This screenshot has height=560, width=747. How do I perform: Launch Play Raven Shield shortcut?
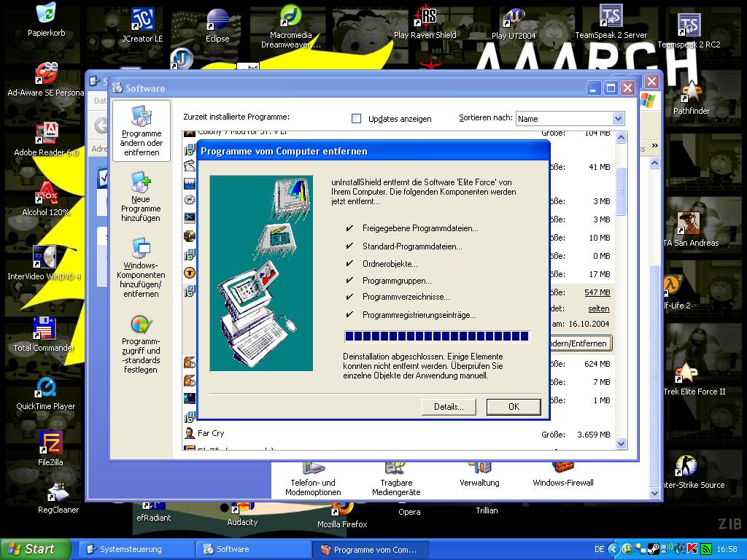point(425,22)
